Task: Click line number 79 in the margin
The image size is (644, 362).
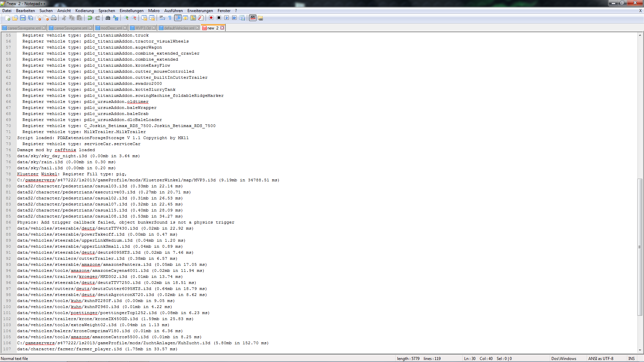Action: pos(8,180)
